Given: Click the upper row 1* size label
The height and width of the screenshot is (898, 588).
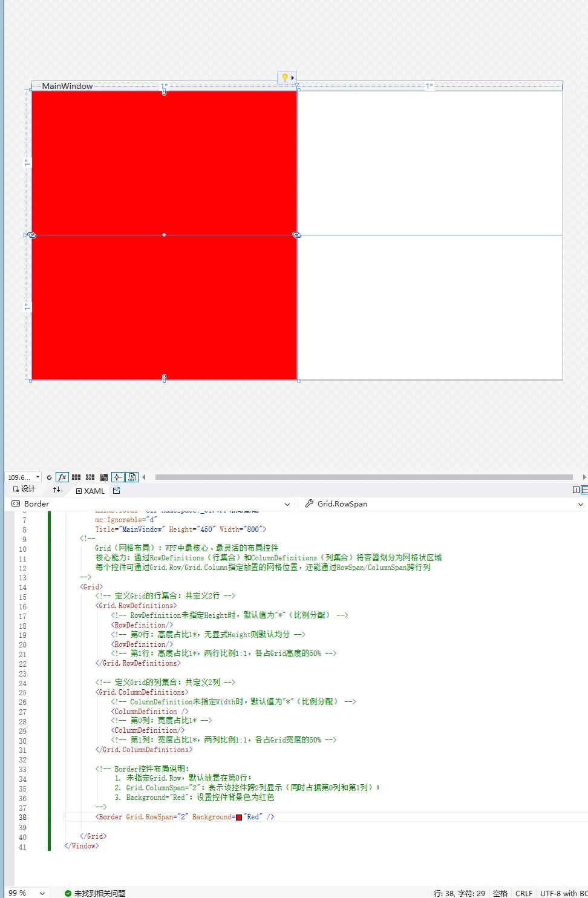Looking at the screenshot, I should pos(27,163).
